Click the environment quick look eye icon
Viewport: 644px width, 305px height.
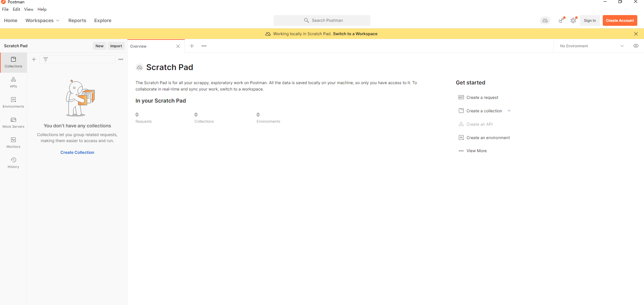click(636, 46)
